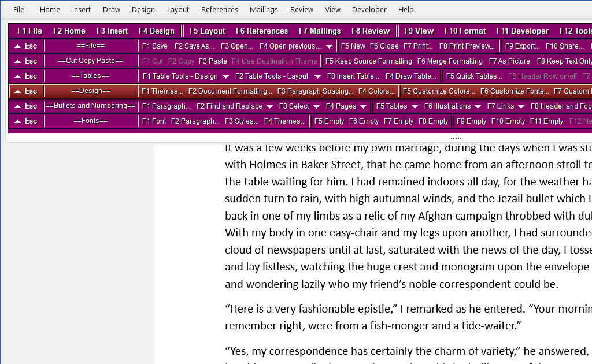Click F6 Customize Fonts... button
592x364 pixels.
pyautogui.click(x=515, y=91)
